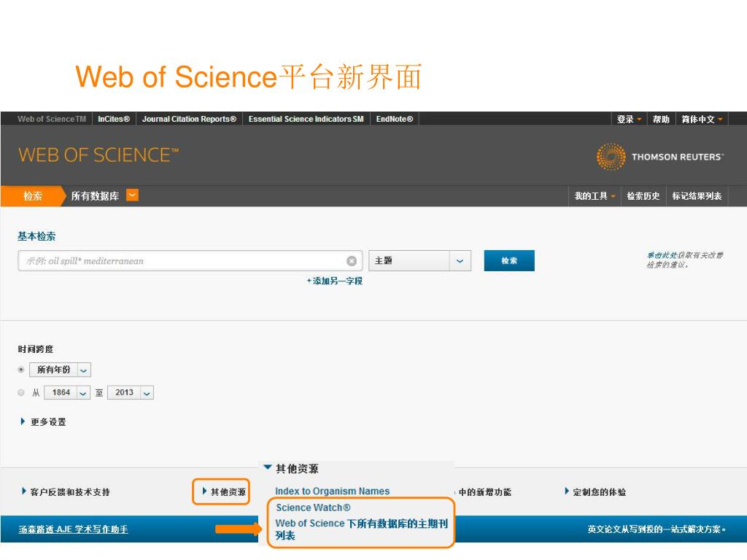Select the 所有年份 radio button

pos(21,370)
